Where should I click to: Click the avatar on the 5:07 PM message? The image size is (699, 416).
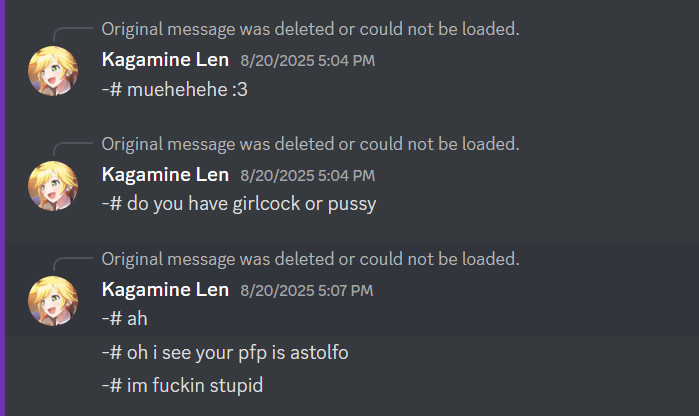pos(53,301)
